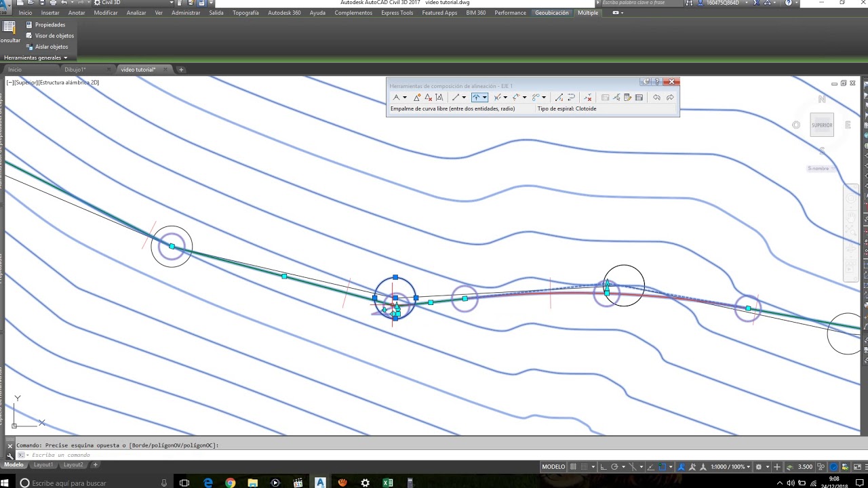Click the SUPERIOR ViewCube face

coord(822,125)
